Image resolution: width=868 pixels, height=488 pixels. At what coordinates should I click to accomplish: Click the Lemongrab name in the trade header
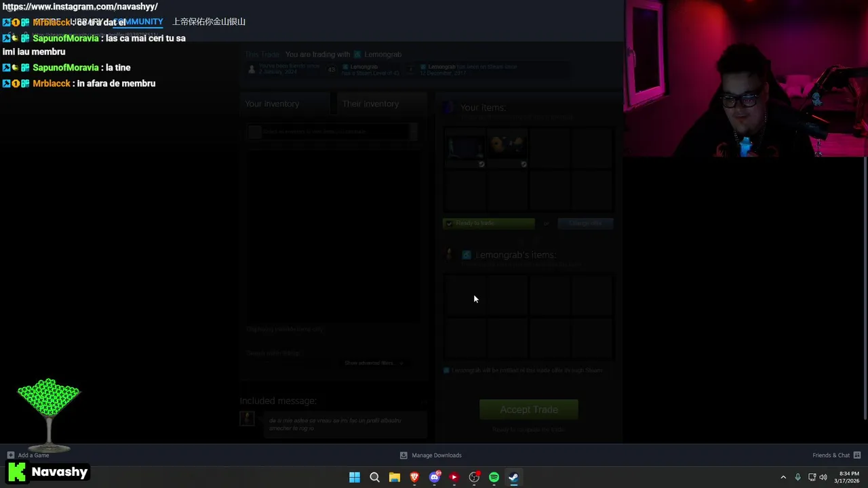click(382, 54)
